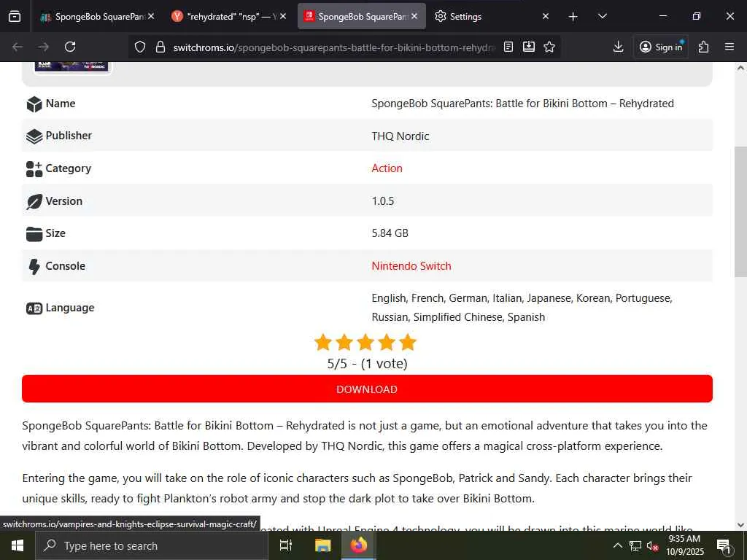The height and width of the screenshot is (560, 747).
Task: Click the 5/5 - (1 vote) text
Action: [x=367, y=363]
